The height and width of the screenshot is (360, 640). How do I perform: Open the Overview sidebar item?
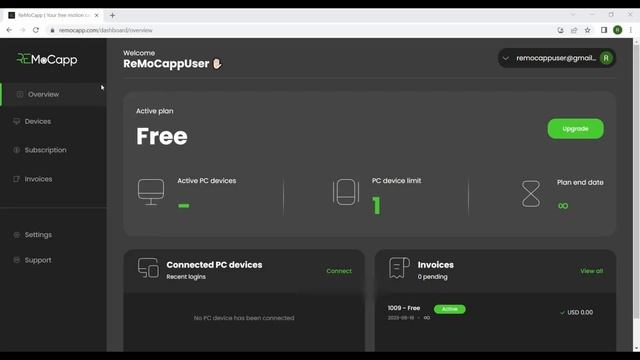[x=53, y=94]
